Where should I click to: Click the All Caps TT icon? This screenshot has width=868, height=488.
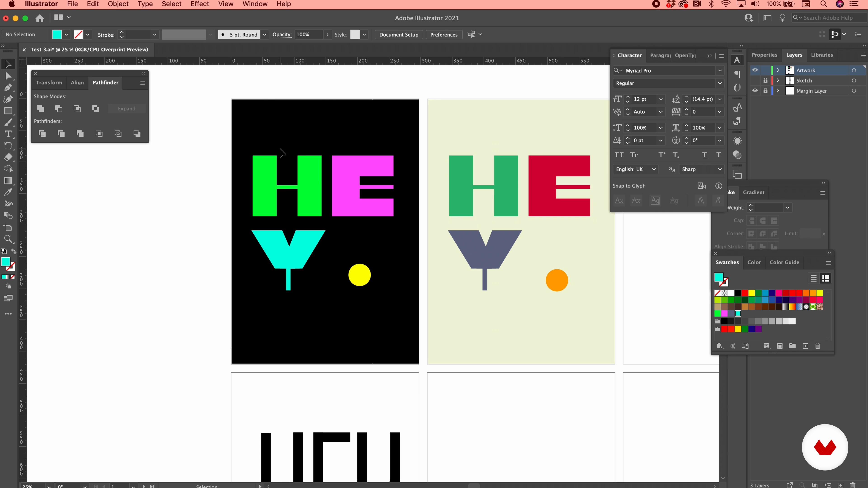(x=619, y=155)
